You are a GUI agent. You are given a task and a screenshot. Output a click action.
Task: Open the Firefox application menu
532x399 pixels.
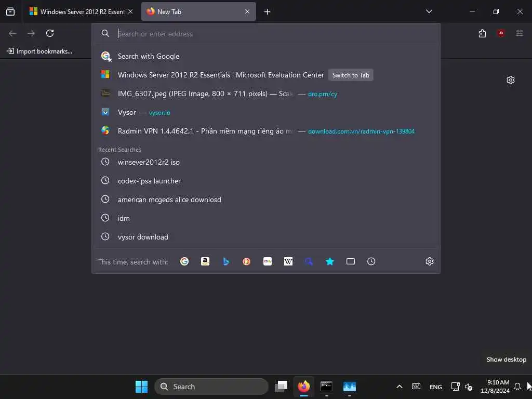pyautogui.click(x=520, y=33)
